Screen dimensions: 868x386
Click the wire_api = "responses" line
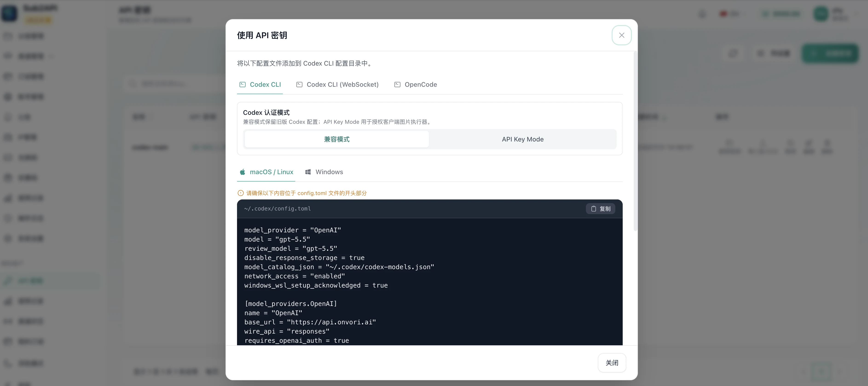click(x=287, y=331)
